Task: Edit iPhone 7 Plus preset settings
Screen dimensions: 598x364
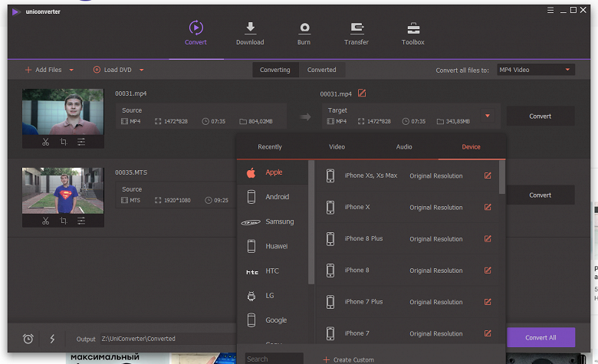Action: coord(488,302)
